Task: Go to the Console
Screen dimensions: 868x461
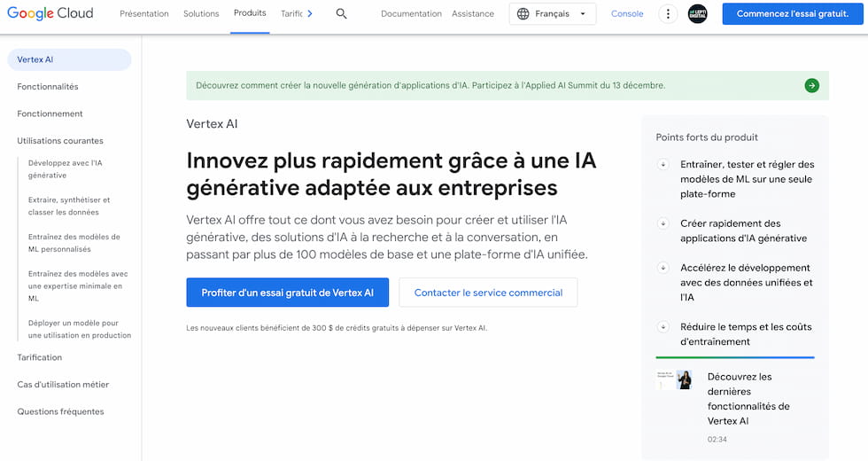Action: click(627, 14)
